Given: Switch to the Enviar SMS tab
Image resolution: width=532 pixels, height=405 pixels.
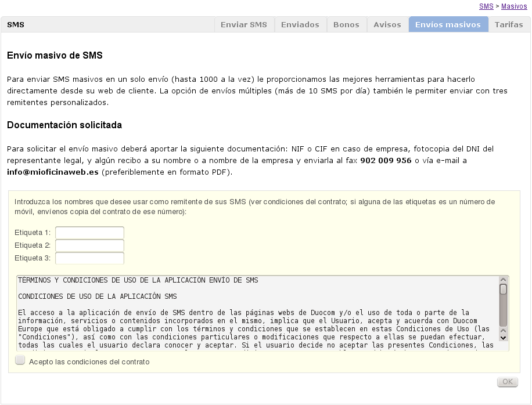Looking at the screenshot, I should point(244,25).
